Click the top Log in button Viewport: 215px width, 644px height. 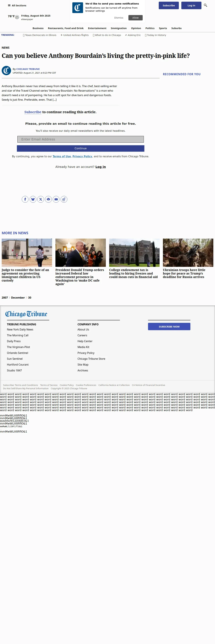[191, 6]
